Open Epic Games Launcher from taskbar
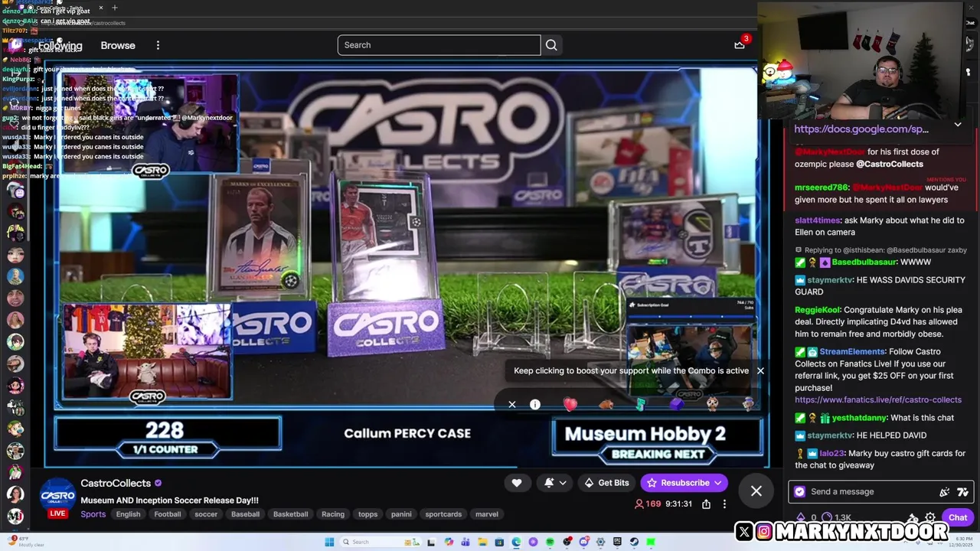 click(x=617, y=542)
